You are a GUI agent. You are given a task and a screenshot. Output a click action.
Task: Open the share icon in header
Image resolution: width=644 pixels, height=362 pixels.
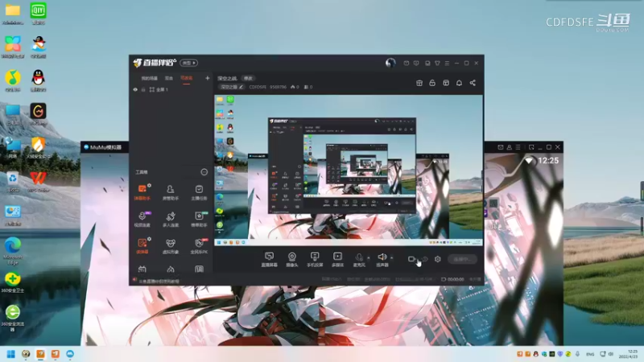point(473,83)
